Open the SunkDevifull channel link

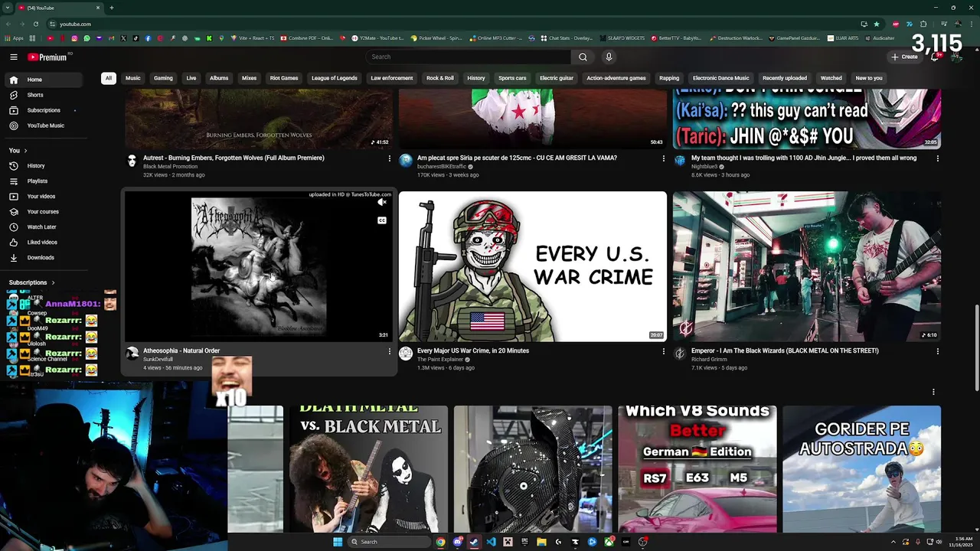tap(158, 360)
